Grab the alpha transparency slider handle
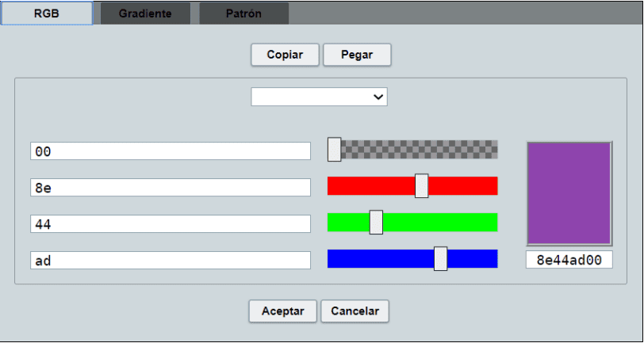 coord(335,149)
